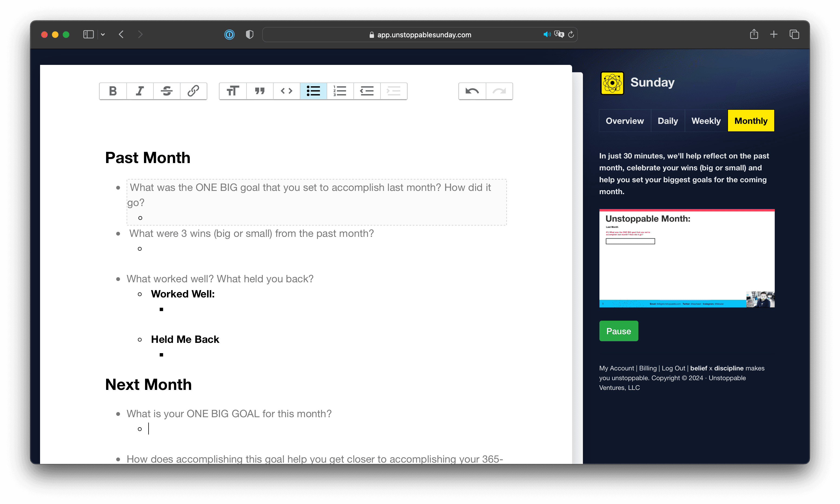Translate the page
The height and width of the screenshot is (504, 840).
[x=559, y=34]
